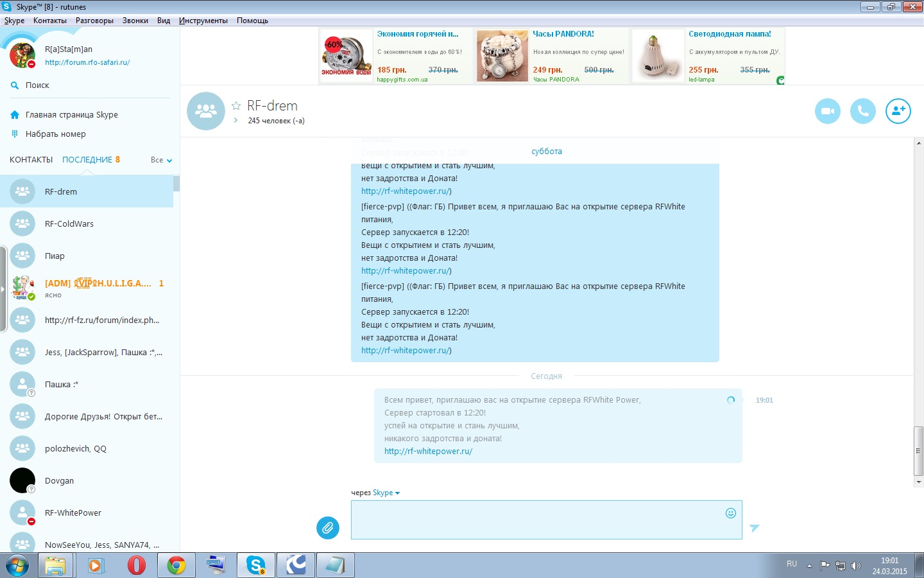Open the 'Светодиодная лампа!' ad link
The image size is (924, 578).
(x=730, y=34)
